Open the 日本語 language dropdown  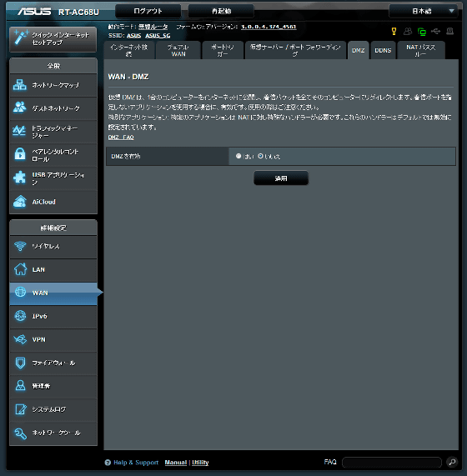[424, 11]
